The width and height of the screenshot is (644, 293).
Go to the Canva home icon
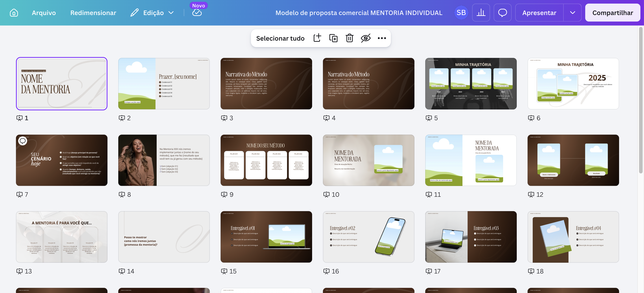point(14,13)
